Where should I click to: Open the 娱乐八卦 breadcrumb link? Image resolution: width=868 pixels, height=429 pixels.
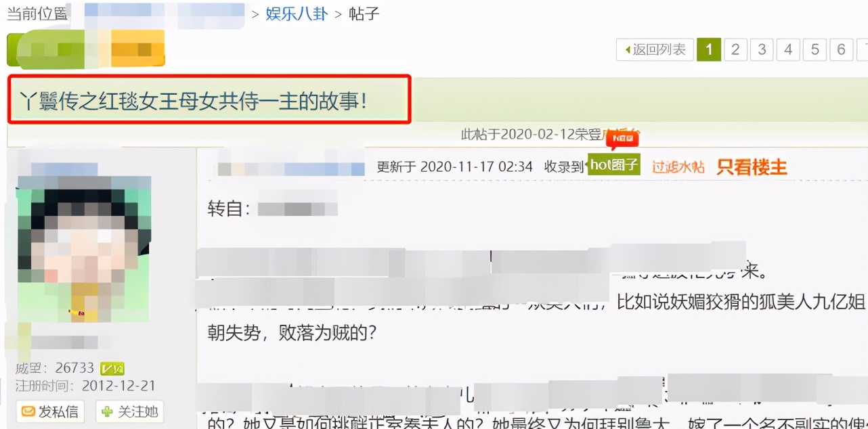tap(297, 14)
